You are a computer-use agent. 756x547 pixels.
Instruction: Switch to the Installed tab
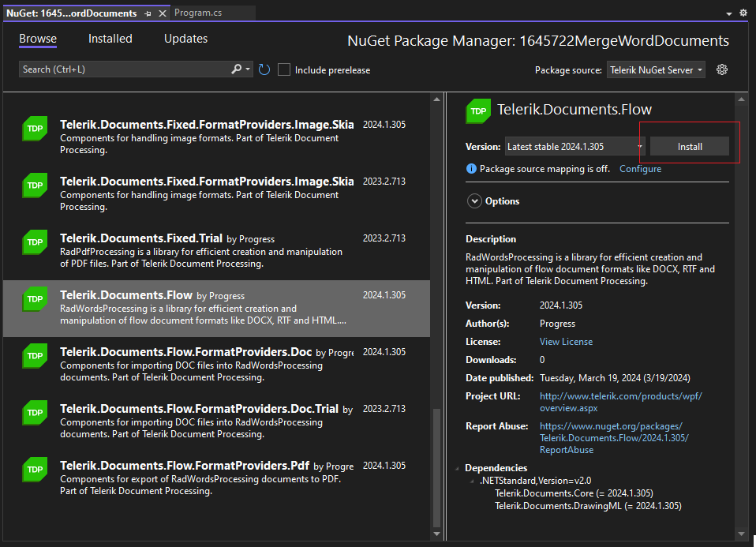click(110, 39)
